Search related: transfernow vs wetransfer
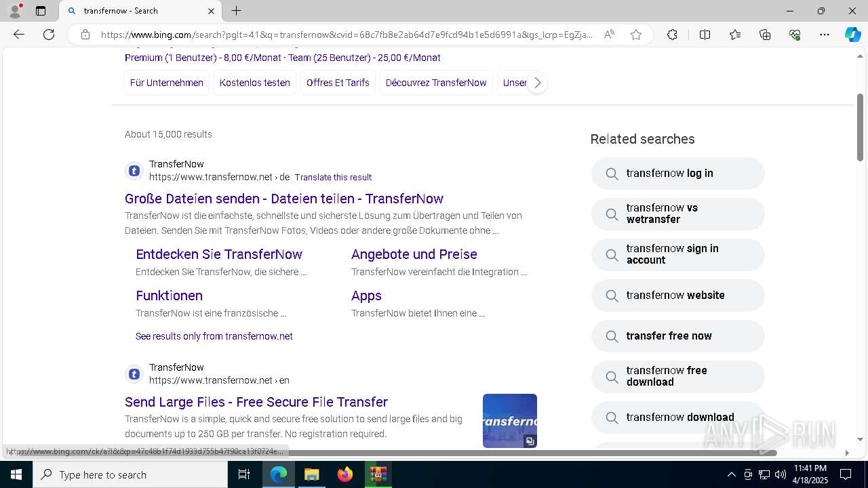 coord(678,214)
